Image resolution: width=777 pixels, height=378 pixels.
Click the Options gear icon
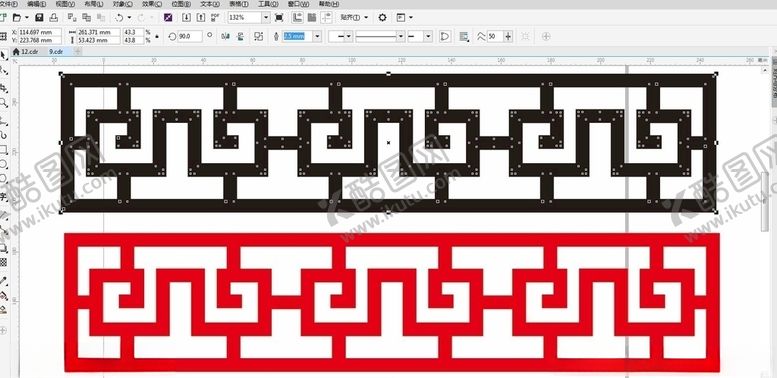click(382, 17)
